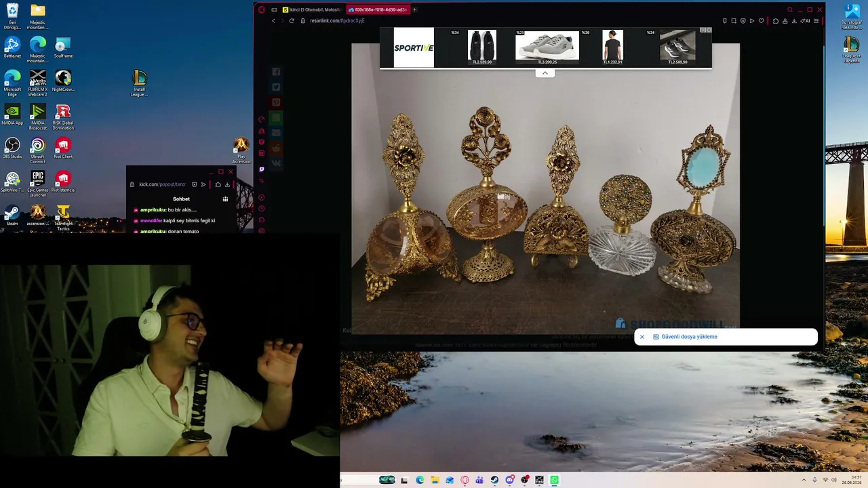Open the Steam desktop shortcut
Image resolution: width=868 pixels, height=488 pixels.
[x=12, y=215]
